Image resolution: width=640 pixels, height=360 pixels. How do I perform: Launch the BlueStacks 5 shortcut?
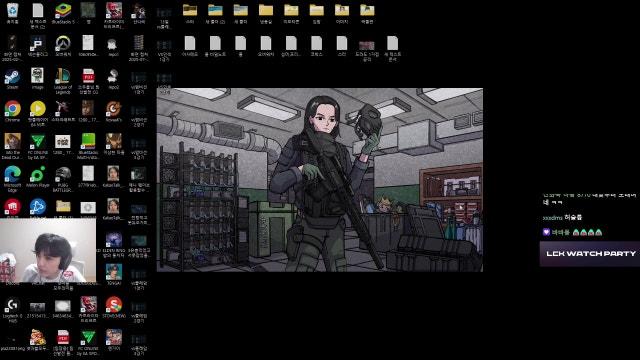pyautogui.click(x=63, y=13)
